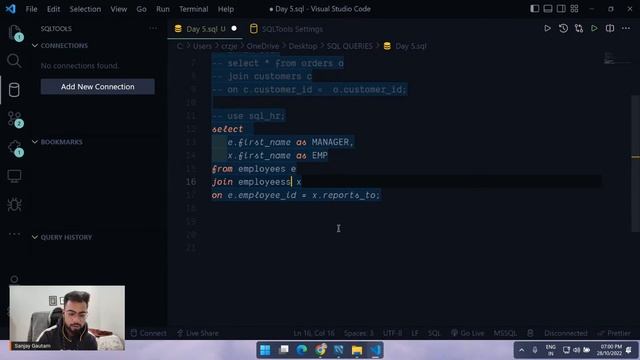Open the View menu
The image size is (640, 360).
pyautogui.click(x=118, y=9)
